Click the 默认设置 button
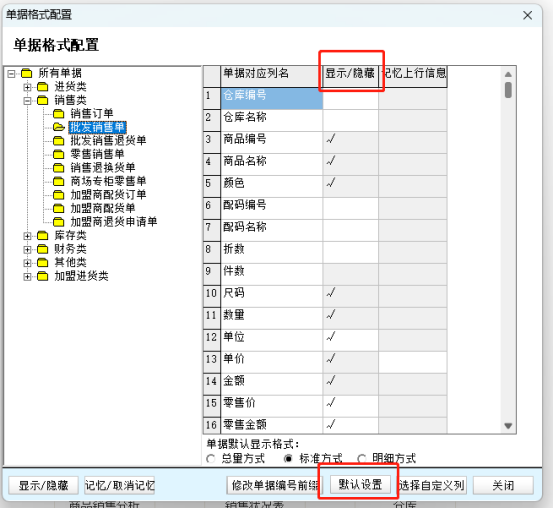This screenshot has width=554, height=508. [360, 485]
